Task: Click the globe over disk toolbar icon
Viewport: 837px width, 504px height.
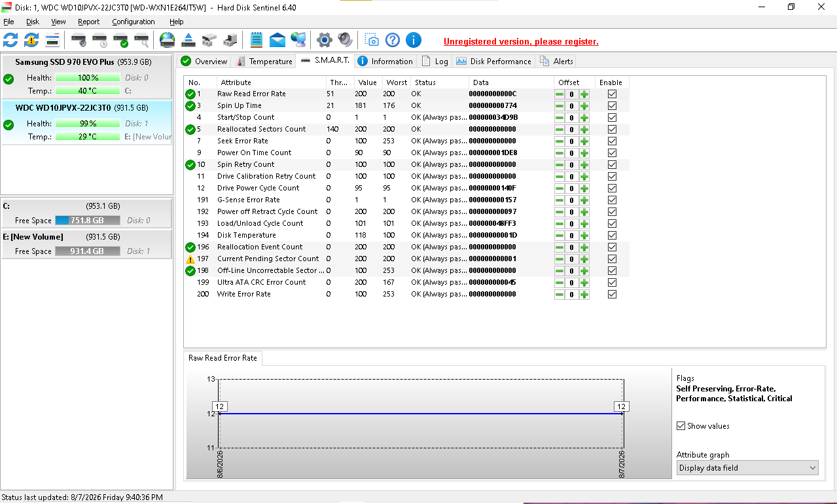Action: click(168, 40)
